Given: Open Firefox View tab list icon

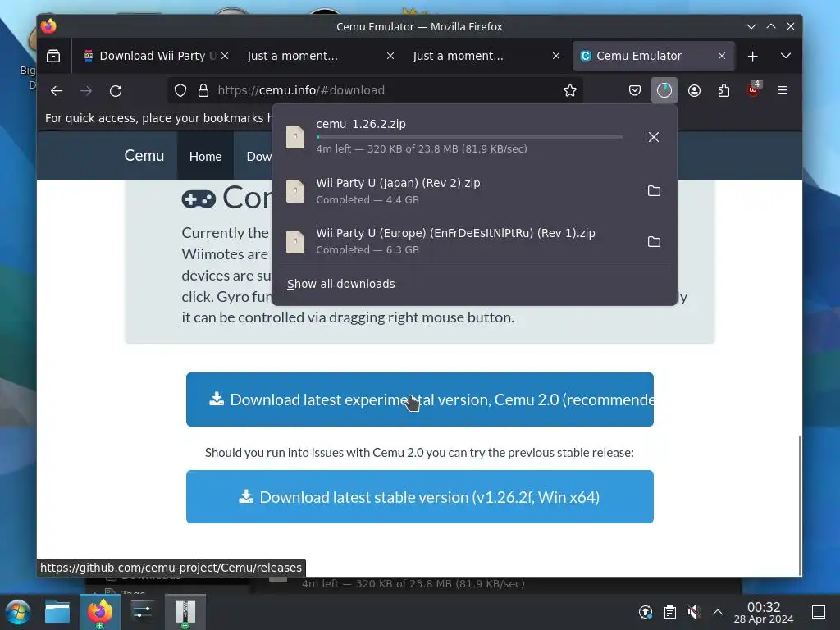Looking at the screenshot, I should click(53, 56).
